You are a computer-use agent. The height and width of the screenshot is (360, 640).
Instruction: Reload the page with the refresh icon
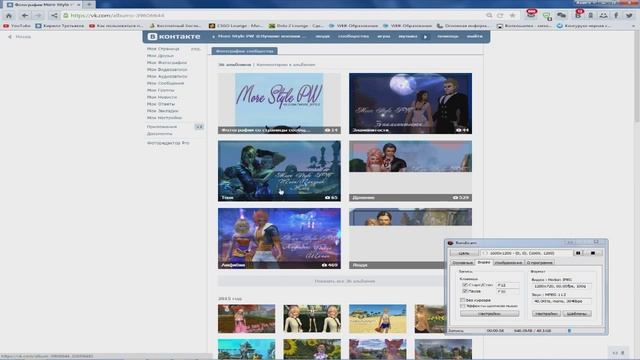pos(500,16)
